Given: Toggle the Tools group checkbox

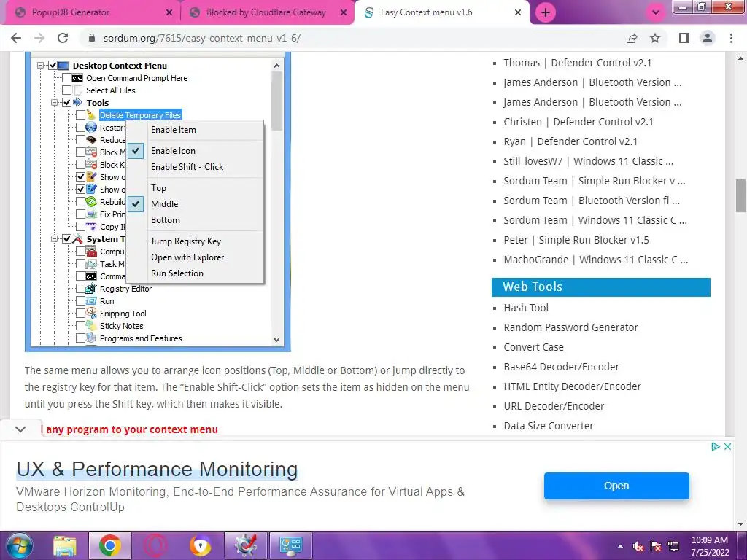Looking at the screenshot, I should [66, 102].
